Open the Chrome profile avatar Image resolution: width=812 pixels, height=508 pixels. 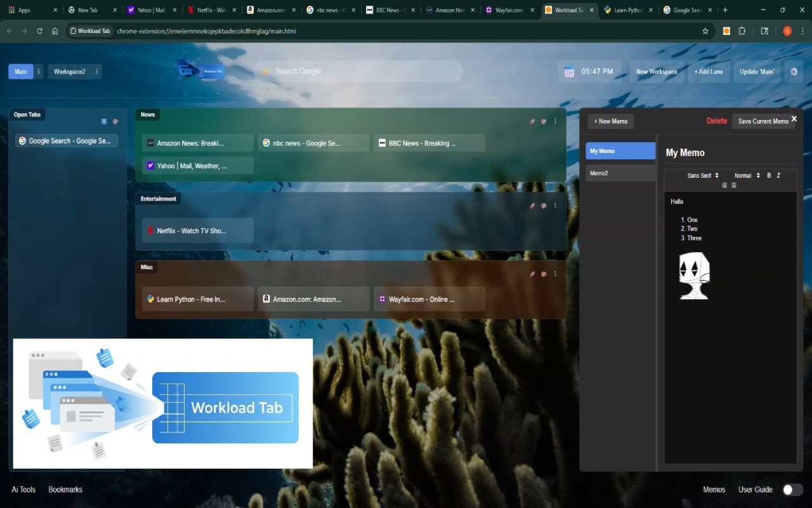coord(787,31)
